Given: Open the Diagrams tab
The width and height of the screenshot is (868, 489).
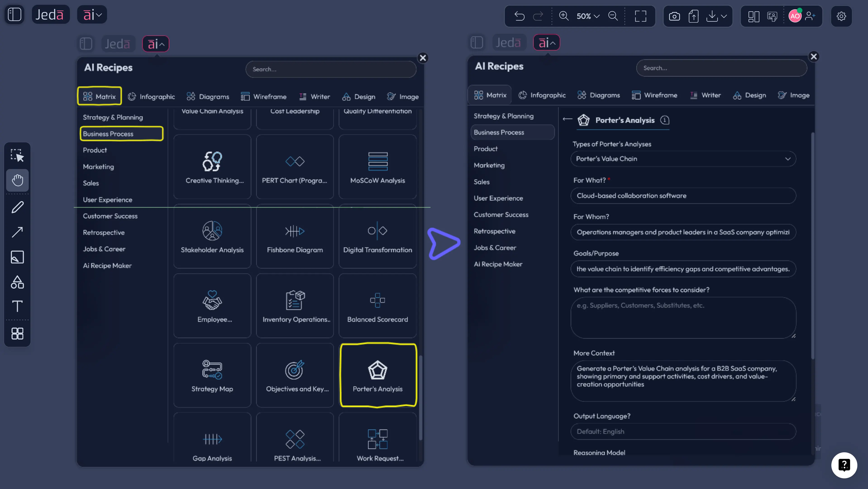Looking at the screenshot, I should (208, 97).
